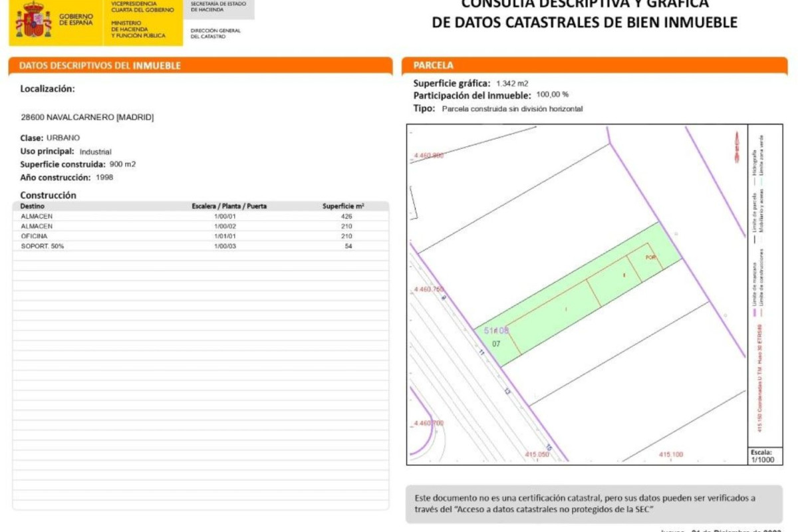Click 'Dirección General del Catastro' text
Image resolution: width=798 pixels, height=532 pixels.
pos(215,33)
